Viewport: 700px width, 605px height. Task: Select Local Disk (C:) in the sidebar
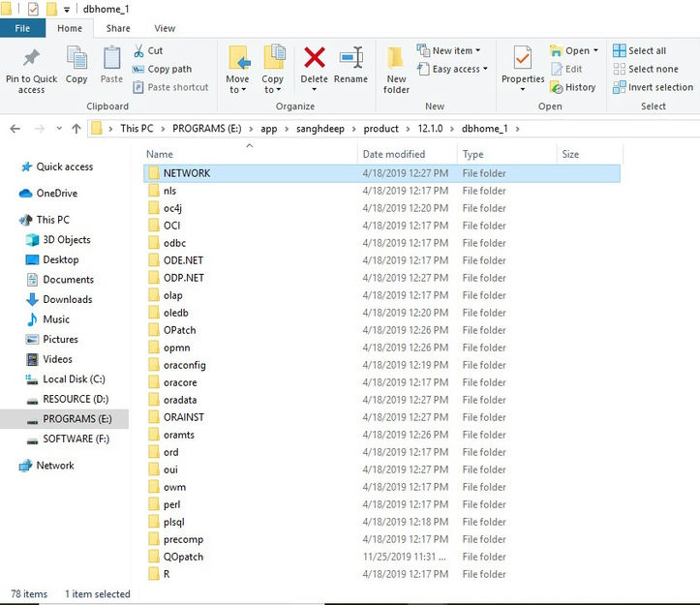pyautogui.click(x=66, y=379)
